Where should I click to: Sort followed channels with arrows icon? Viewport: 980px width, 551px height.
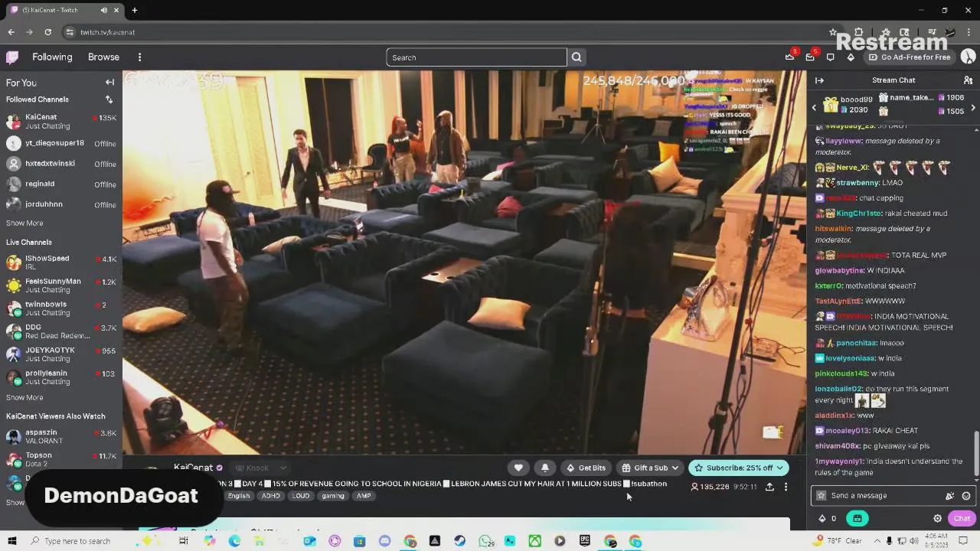[109, 99]
